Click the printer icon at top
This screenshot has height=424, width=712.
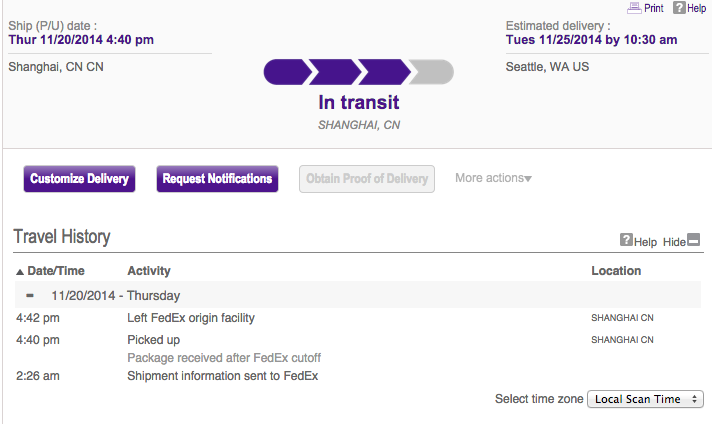[634, 8]
